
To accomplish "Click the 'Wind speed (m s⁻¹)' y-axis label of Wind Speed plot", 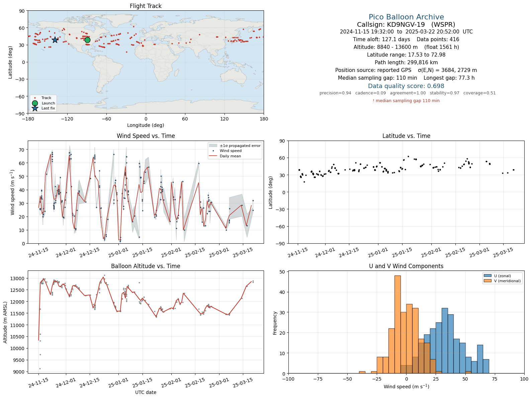I will [13, 192].
